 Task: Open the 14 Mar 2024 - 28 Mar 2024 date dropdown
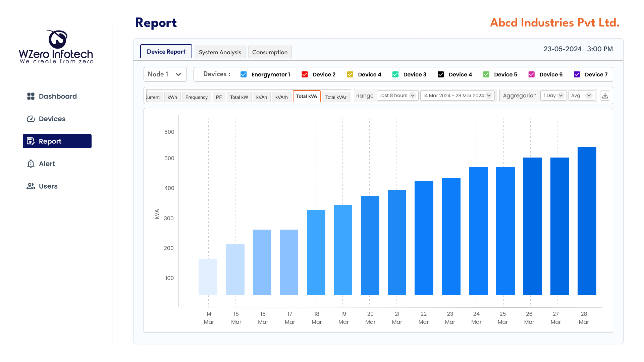click(457, 96)
